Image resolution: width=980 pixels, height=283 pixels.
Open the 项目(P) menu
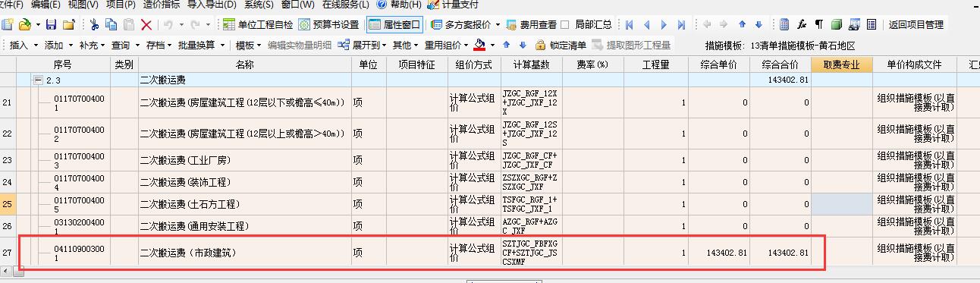(121, 5)
